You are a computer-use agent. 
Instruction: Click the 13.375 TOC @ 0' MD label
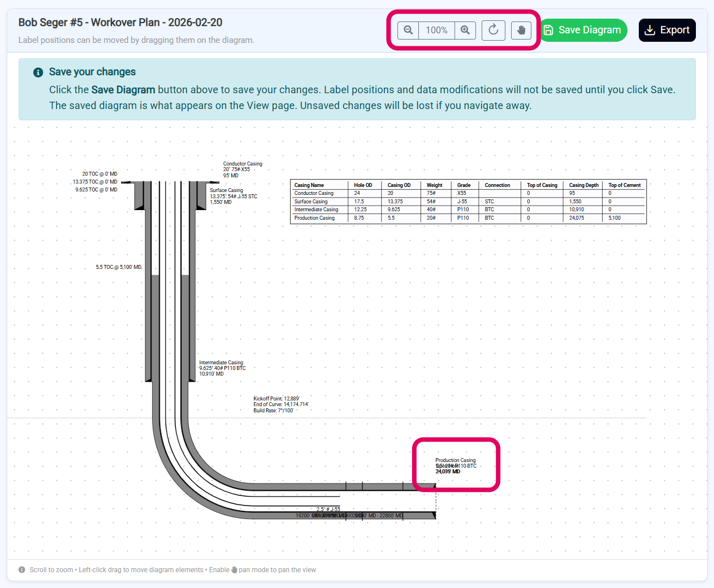point(95,182)
